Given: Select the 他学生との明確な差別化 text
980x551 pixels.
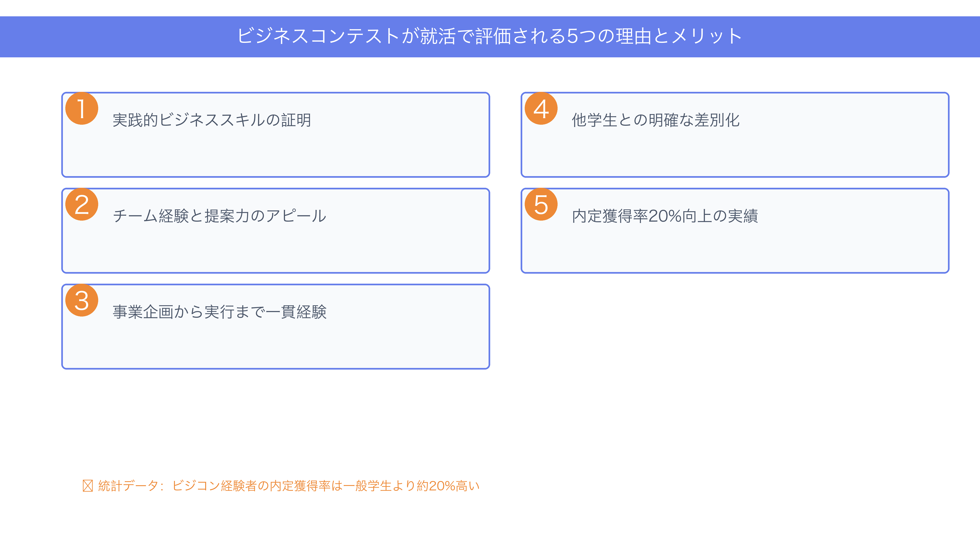Looking at the screenshot, I should coord(656,120).
